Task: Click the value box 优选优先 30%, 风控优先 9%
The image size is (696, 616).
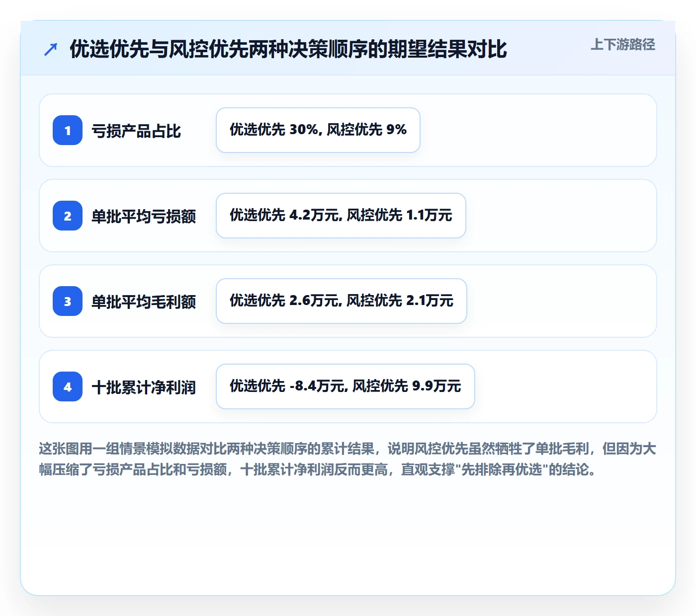Action: tap(318, 130)
